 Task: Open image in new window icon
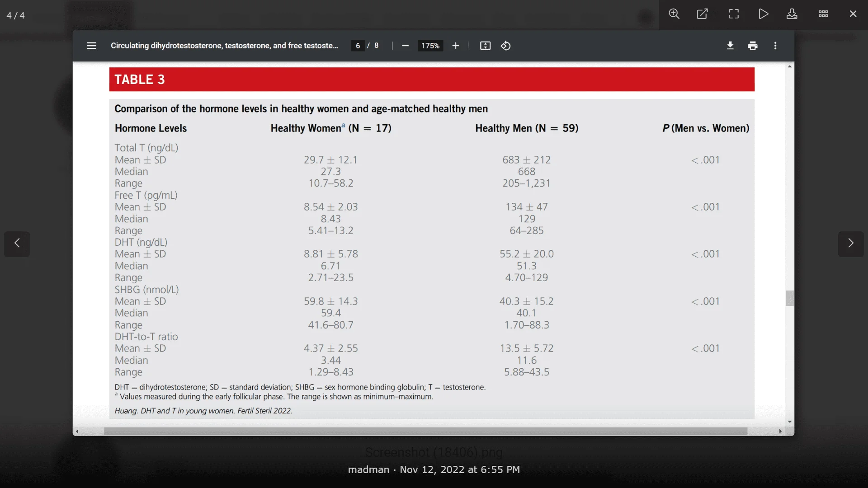point(702,14)
